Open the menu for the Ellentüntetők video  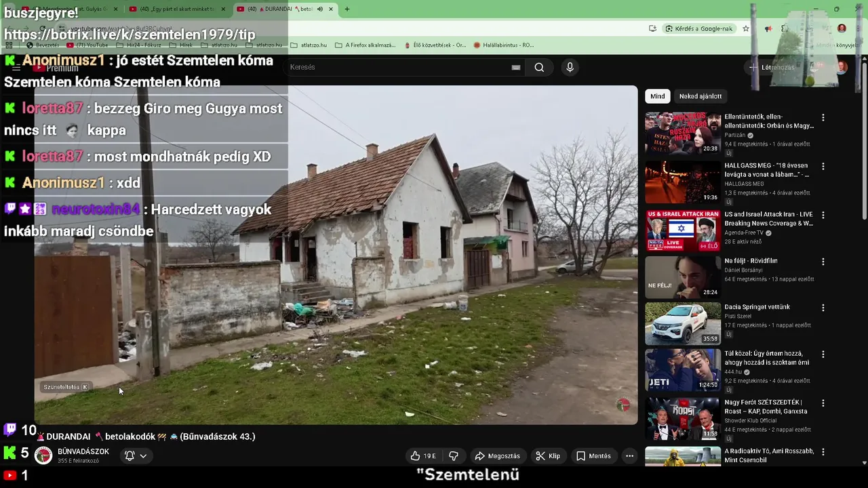coord(823,118)
